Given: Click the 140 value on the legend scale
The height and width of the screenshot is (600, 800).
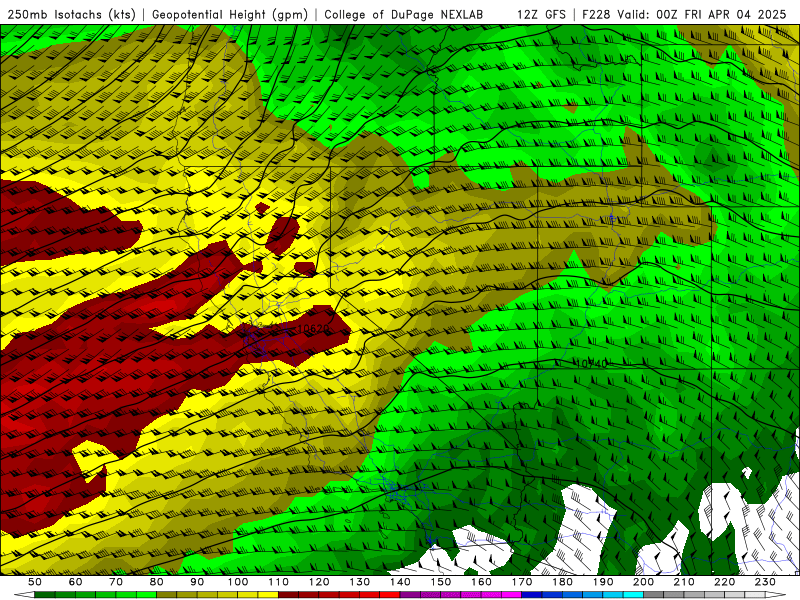Looking at the screenshot, I should click(x=400, y=582).
